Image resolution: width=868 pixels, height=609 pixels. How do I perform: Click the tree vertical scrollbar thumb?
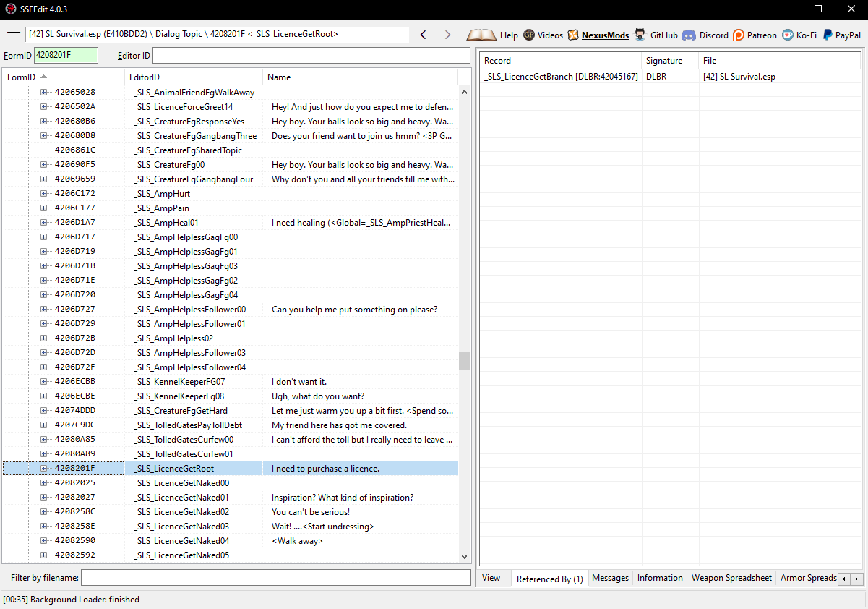[x=464, y=361]
